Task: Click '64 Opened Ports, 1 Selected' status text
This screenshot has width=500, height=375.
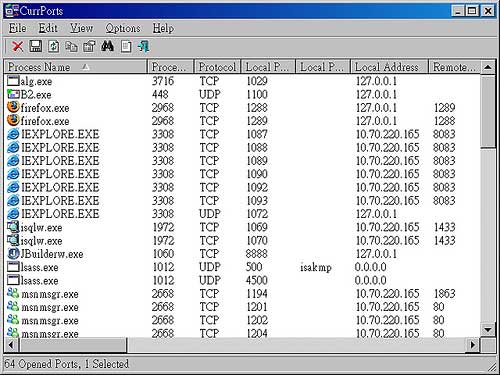Action: [67, 364]
